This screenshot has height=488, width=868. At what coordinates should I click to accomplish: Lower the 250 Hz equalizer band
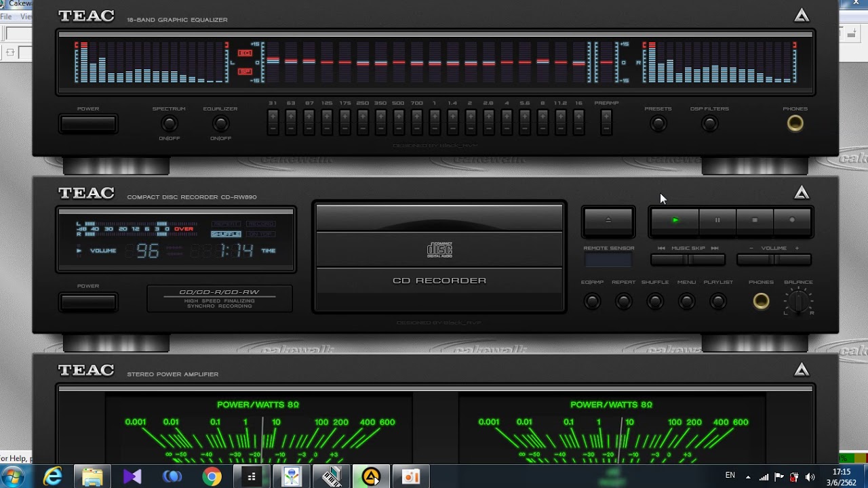[x=363, y=129]
